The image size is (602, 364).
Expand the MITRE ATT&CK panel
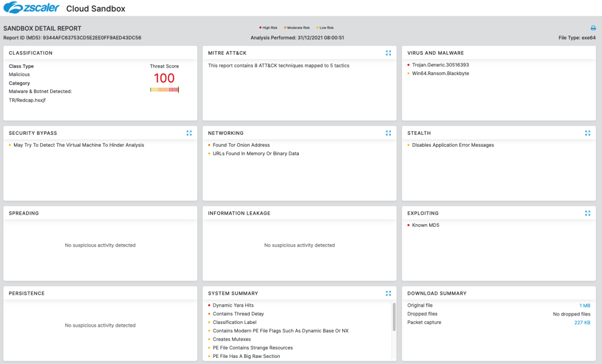pyautogui.click(x=388, y=53)
